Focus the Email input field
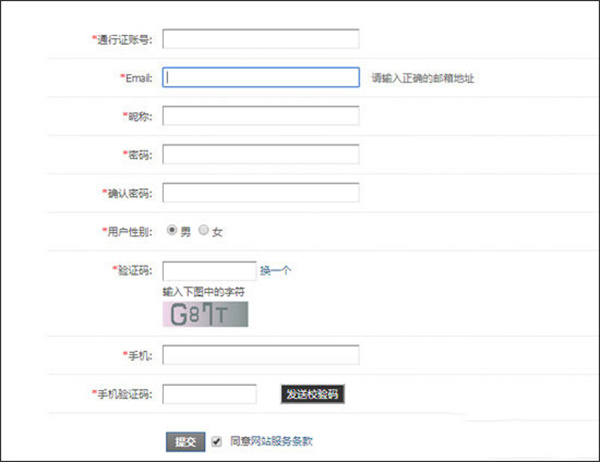The height and width of the screenshot is (462, 600). coord(261,77)
